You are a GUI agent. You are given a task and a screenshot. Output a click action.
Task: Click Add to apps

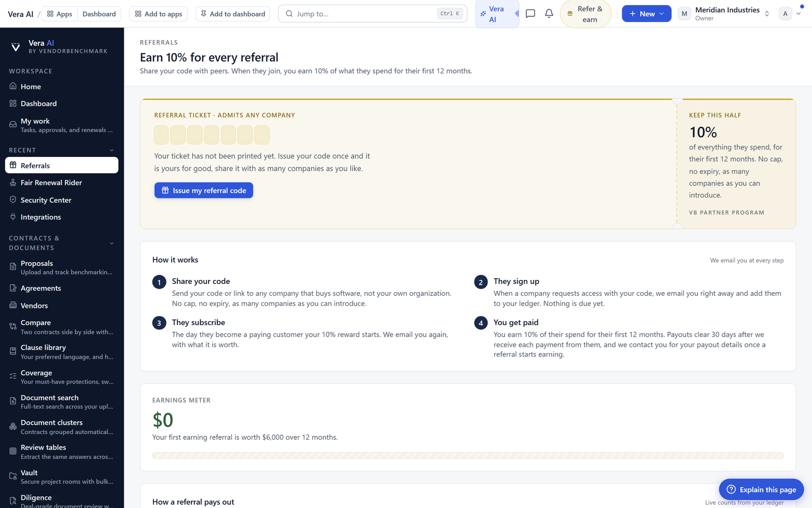(x=158, y=14)
